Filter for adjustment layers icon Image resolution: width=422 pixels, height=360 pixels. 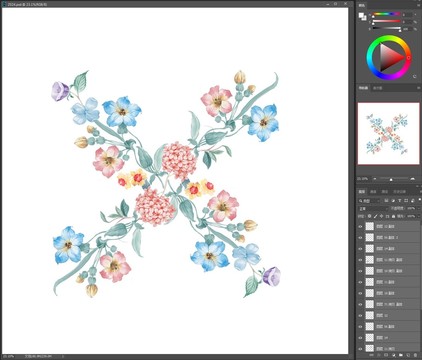click(393, 201)
